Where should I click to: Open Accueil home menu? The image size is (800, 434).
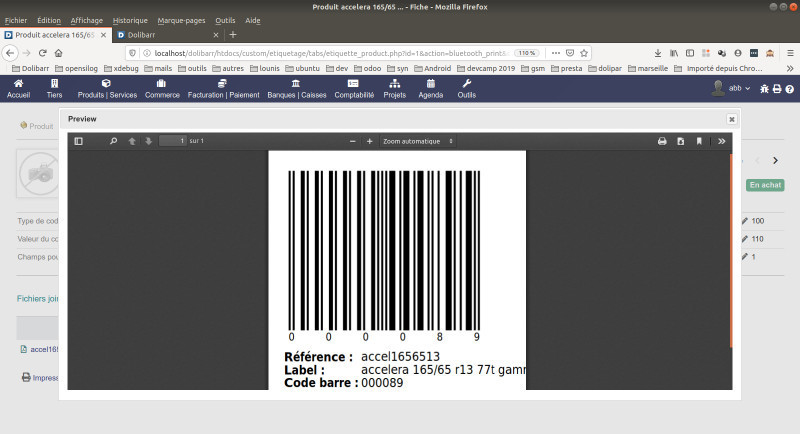pos(18,89)
